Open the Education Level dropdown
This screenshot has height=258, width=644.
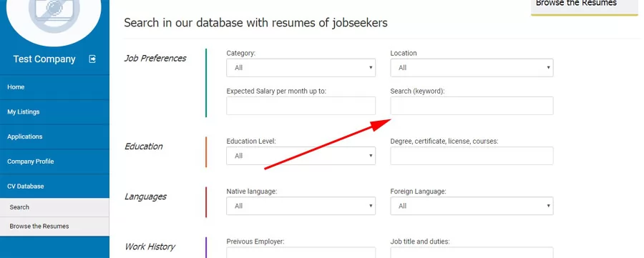coord(301,156)
